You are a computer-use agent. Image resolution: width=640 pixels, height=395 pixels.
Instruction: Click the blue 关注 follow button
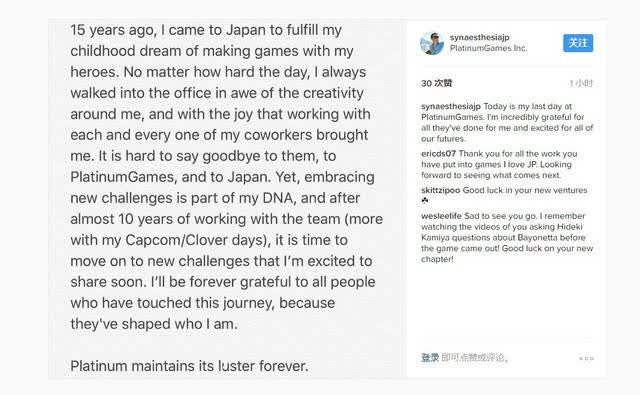click(x=578, y=43)
